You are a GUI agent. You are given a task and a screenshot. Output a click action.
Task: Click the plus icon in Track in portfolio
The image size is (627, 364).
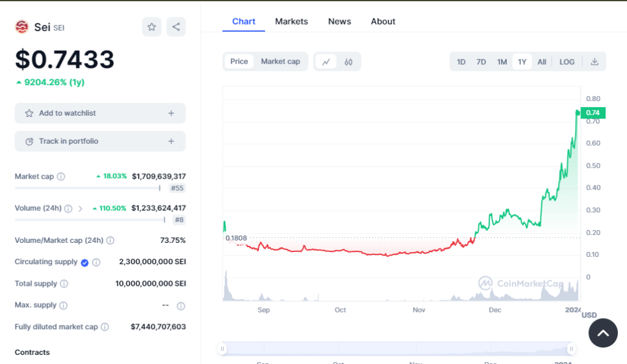coord(171,141)
